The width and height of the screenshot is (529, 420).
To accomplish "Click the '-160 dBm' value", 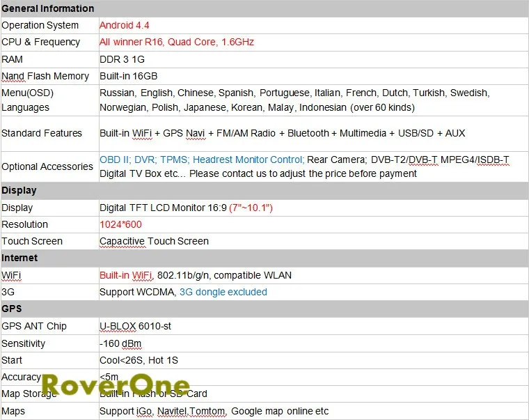I will 120,343.
